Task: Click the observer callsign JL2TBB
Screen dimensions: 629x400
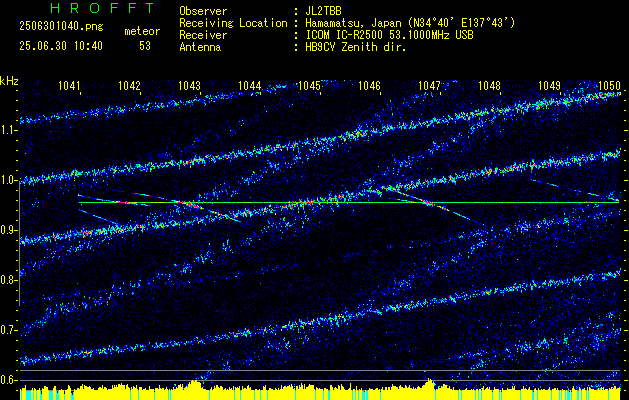Action: click(x=323, y=11)
